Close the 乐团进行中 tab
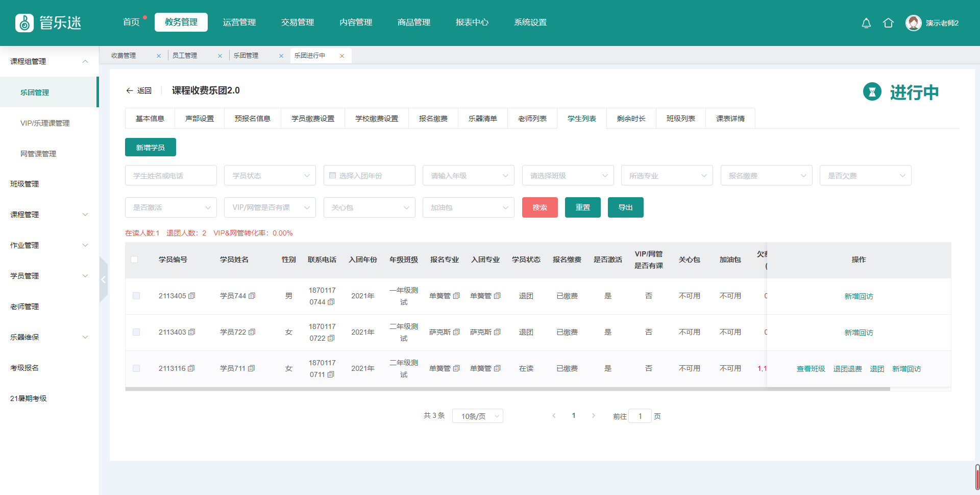This screenshot has width=980, height=495. [342, 56]
